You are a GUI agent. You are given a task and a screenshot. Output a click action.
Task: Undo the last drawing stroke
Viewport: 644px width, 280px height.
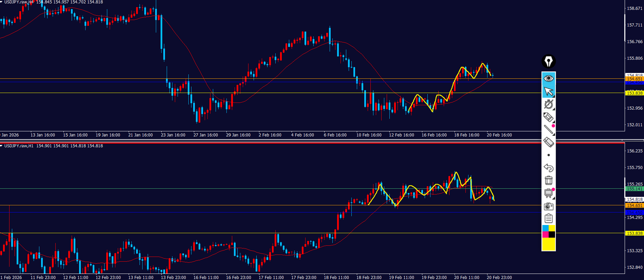tap(548, 168)
